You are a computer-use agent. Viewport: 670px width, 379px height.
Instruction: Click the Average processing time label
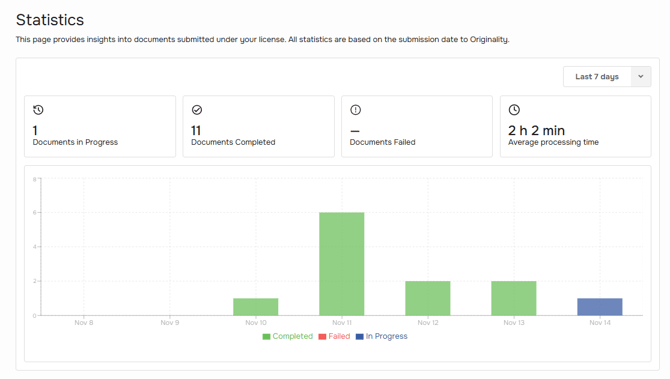click(x=553, y=142)
